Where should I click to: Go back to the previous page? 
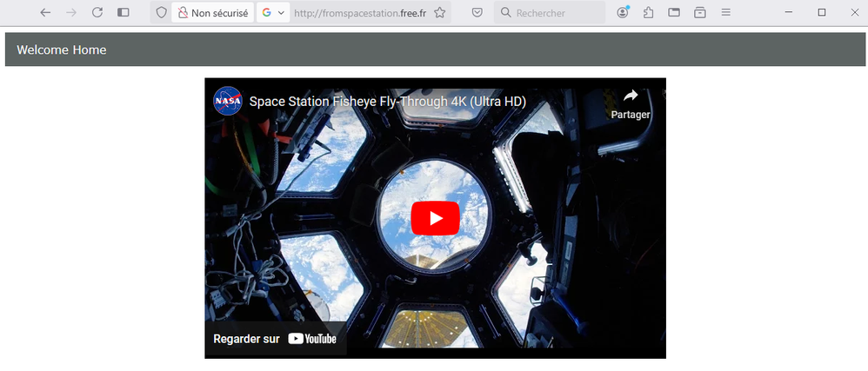pos(45,13)
